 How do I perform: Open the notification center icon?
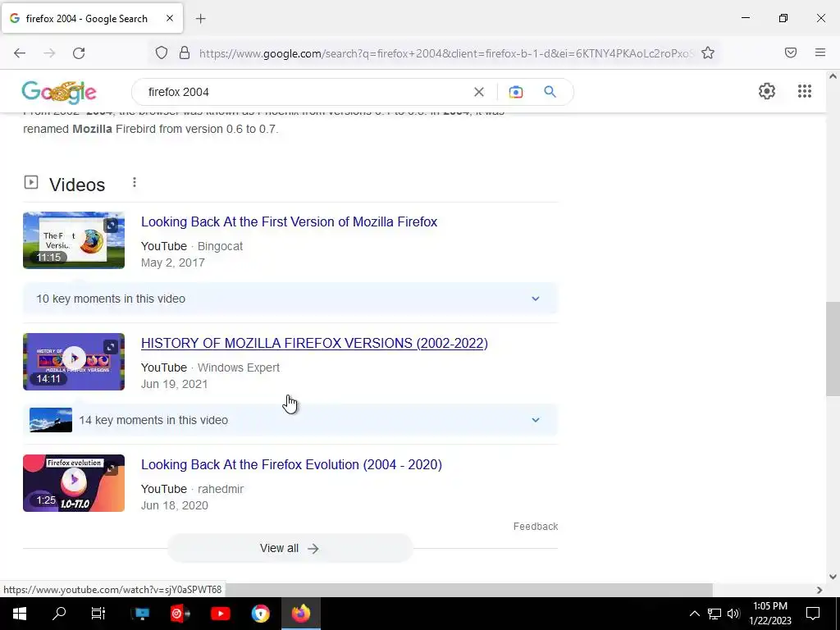tap(813, 614)
